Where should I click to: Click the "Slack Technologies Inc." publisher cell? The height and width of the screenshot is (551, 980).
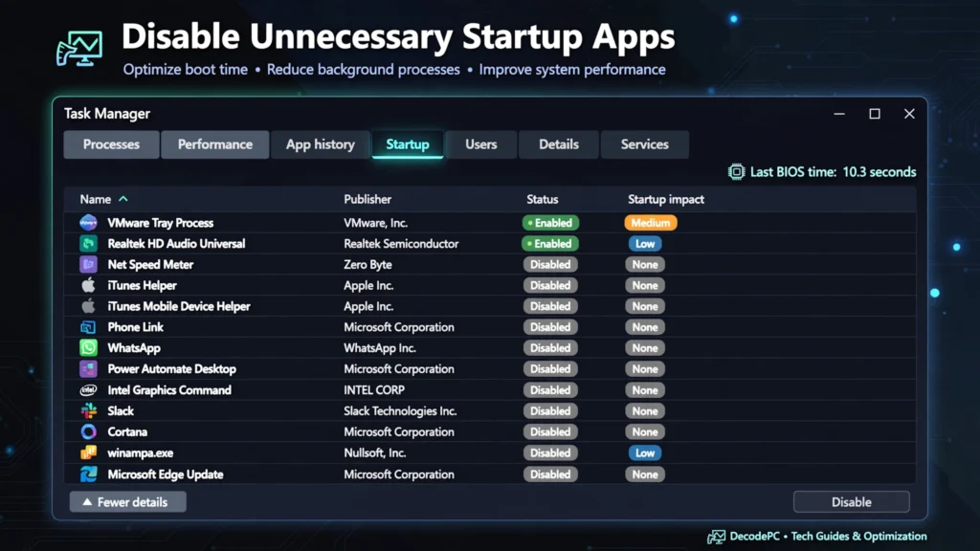pos(400,411)
